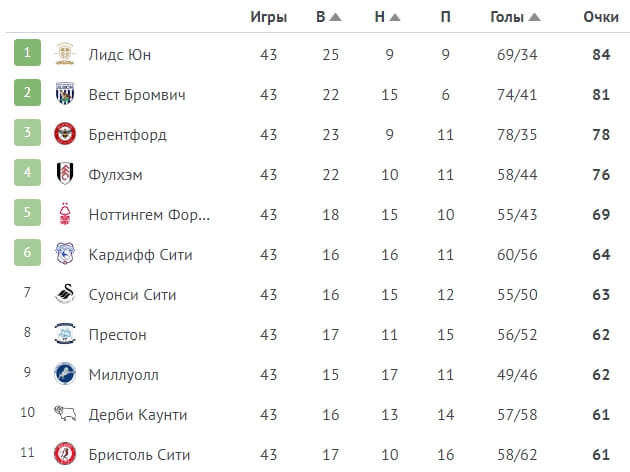
Task: Click the Игры column header
Action: click(x=268, y=17)
